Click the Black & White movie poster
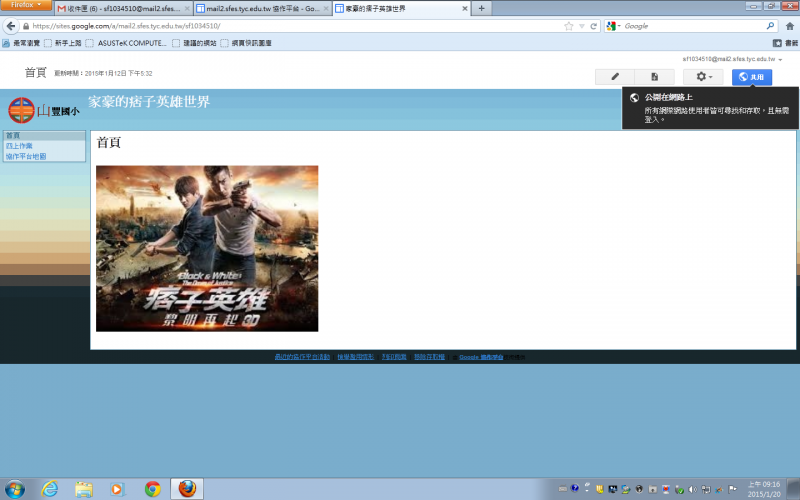This screenshot has height=500, width=800. 207,248
